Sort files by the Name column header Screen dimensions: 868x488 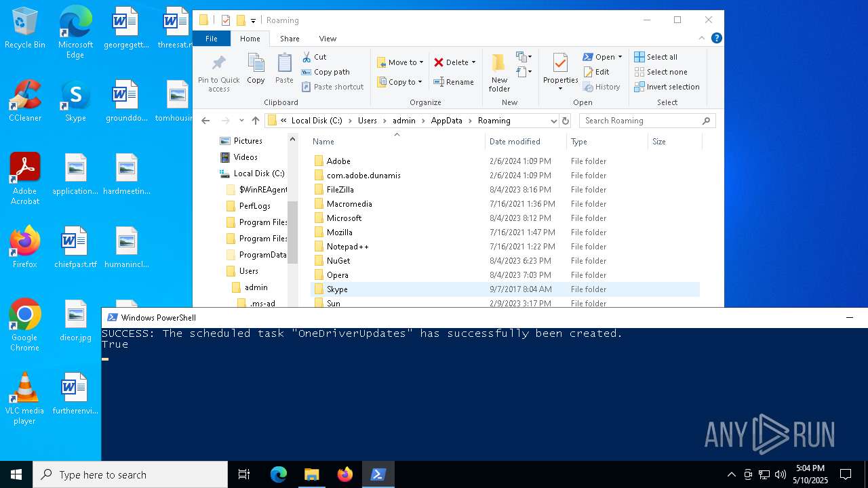(397, 142)
